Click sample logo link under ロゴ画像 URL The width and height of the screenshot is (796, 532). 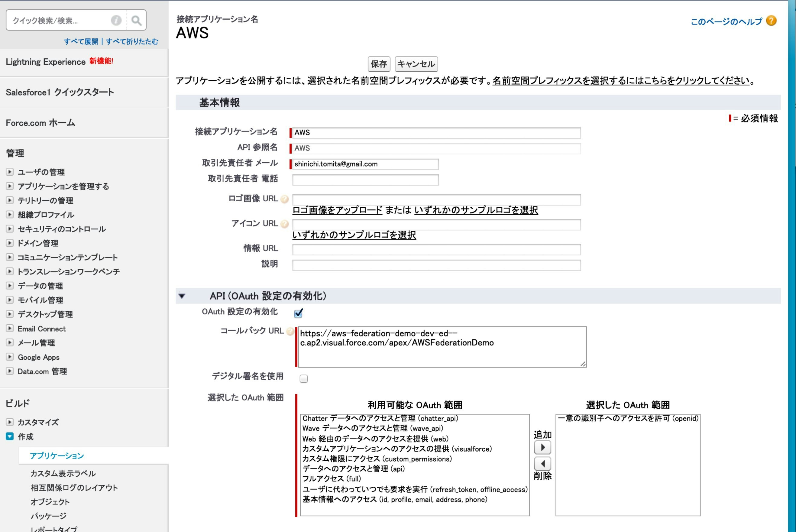(476, 210)
